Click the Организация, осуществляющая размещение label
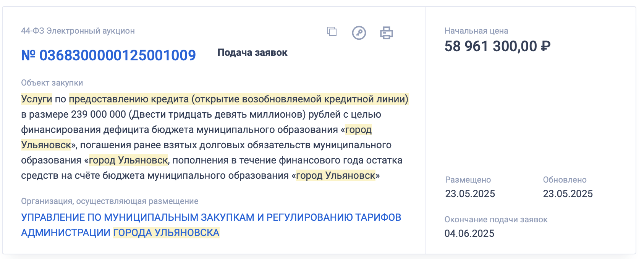The height and width of the screenshot is (259, 644). coord(110,201)
